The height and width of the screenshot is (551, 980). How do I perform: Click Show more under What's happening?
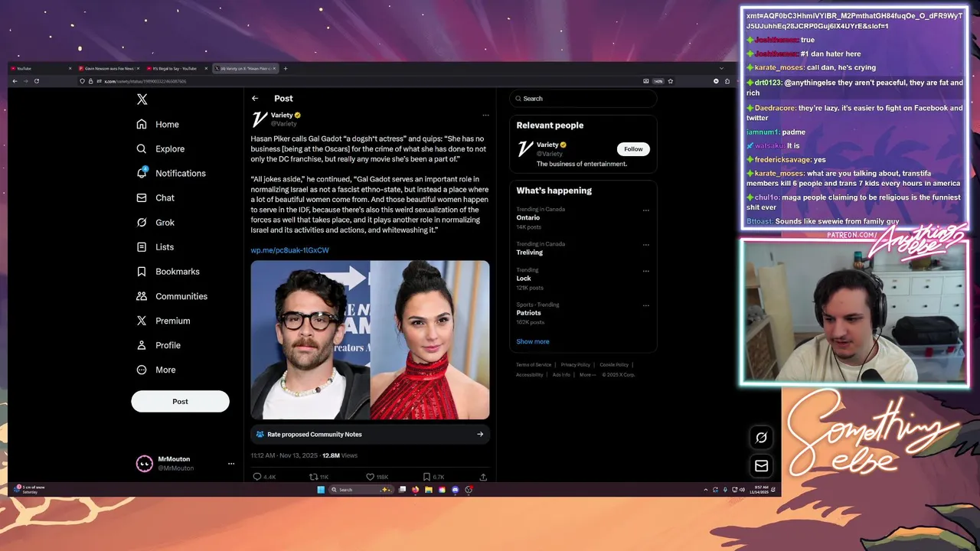(533, 341)
